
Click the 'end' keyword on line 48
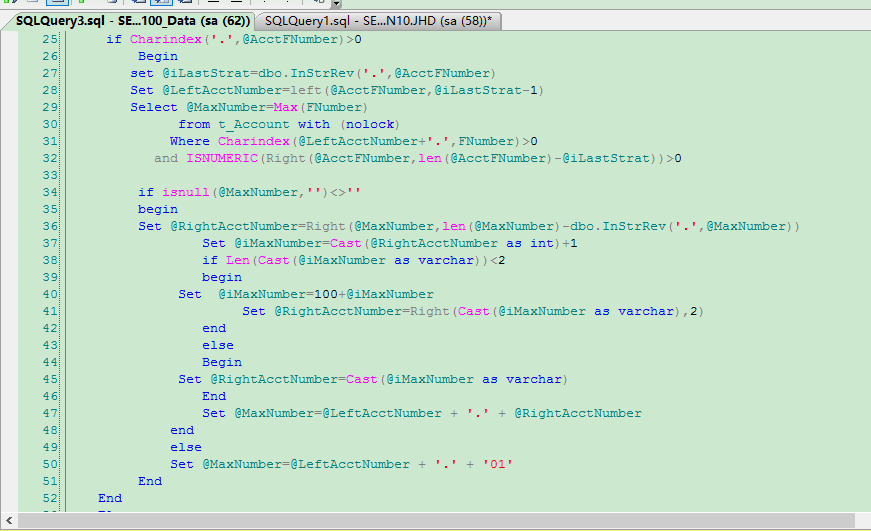pyautogui.click(x=182, y=430)
